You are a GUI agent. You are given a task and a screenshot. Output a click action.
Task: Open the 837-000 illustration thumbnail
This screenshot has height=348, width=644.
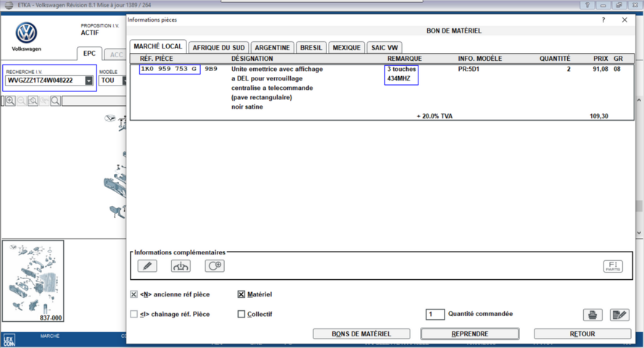pyautogui.click(x=33, y=281)
